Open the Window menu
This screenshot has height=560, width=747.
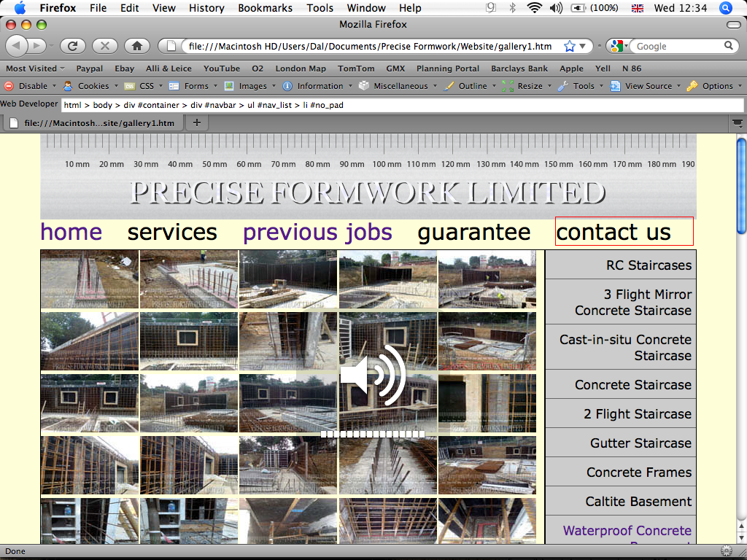pos(366,8)
